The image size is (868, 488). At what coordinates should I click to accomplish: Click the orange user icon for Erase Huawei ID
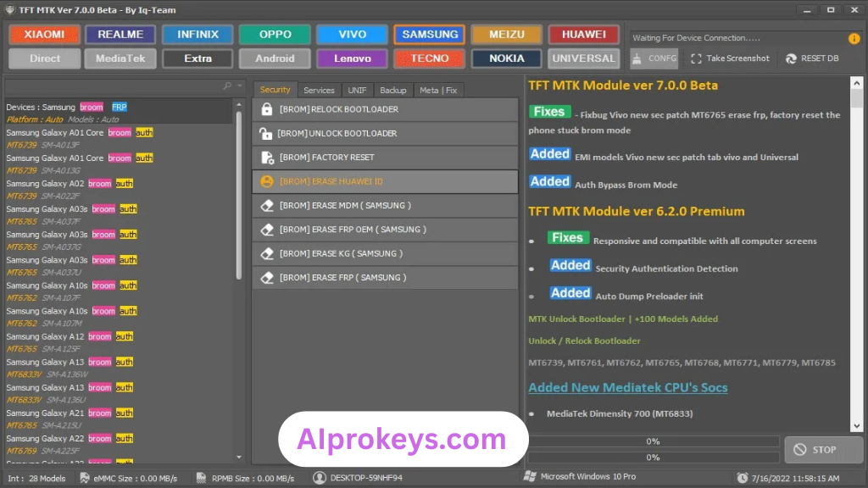tap(267, 181)
